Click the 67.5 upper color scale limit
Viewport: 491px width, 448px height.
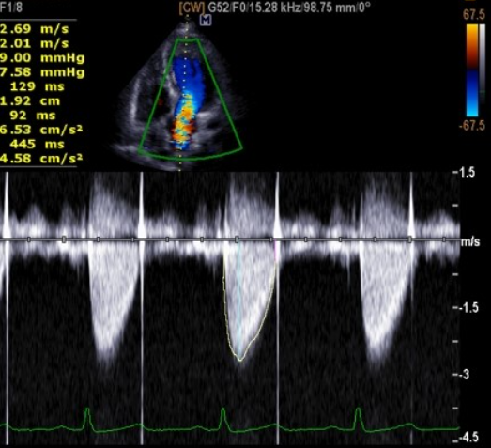point(474,15)
